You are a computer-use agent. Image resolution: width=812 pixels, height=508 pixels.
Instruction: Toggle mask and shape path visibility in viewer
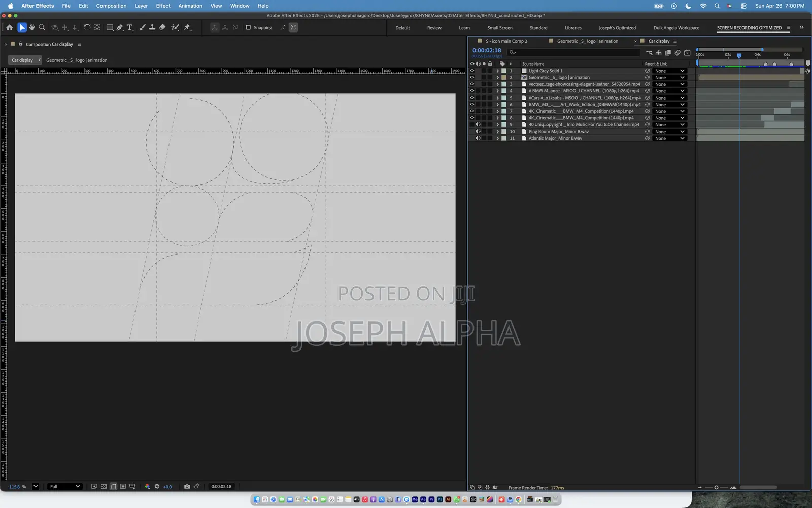(113, 486)
